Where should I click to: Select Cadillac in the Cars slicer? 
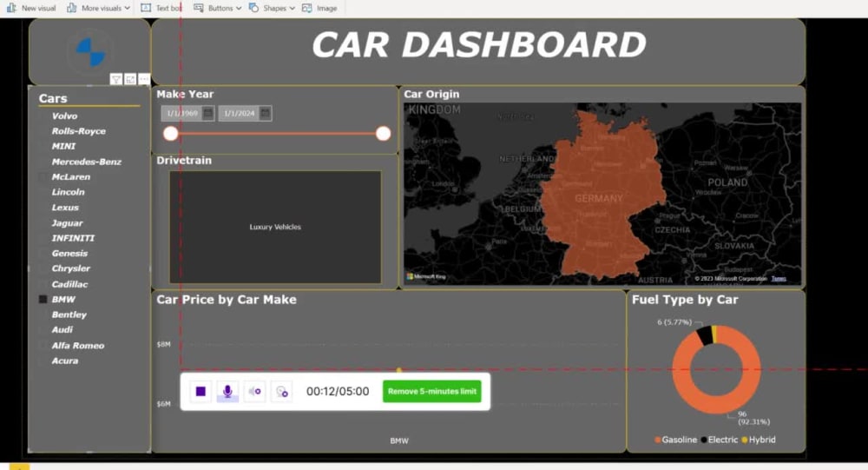coord(69,284)
